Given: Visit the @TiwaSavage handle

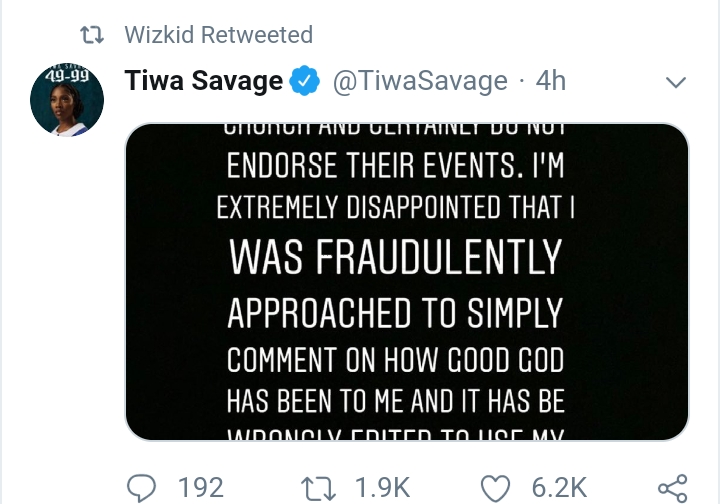Looking at the screenshot, I should [x=419, y=82].
